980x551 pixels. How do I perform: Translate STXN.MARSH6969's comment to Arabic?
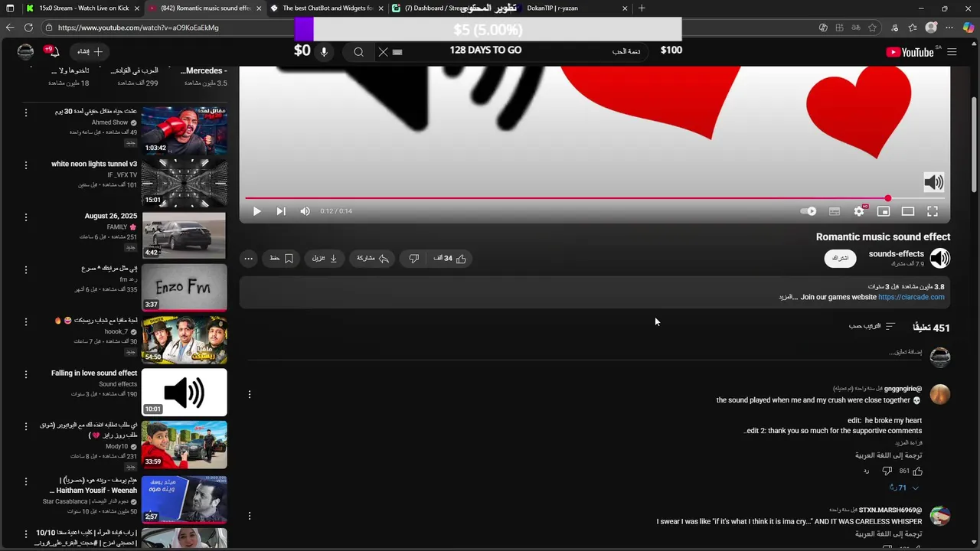tap(888, 534)
